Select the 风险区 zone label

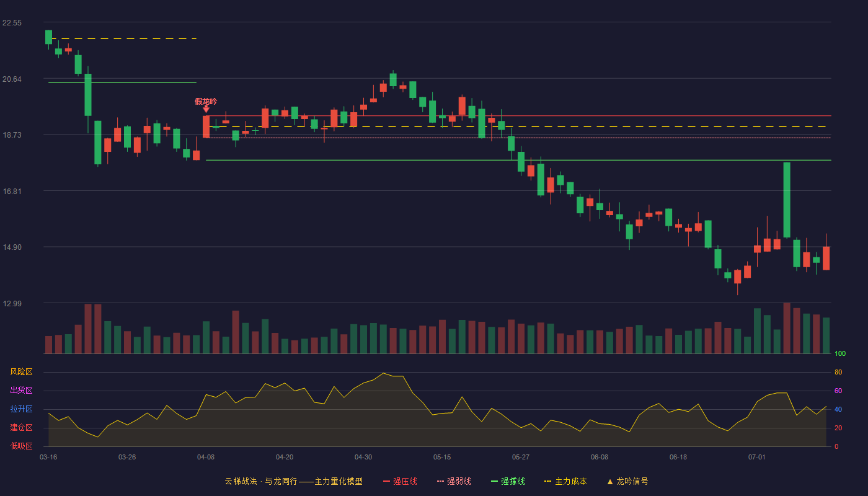[21, 372]
